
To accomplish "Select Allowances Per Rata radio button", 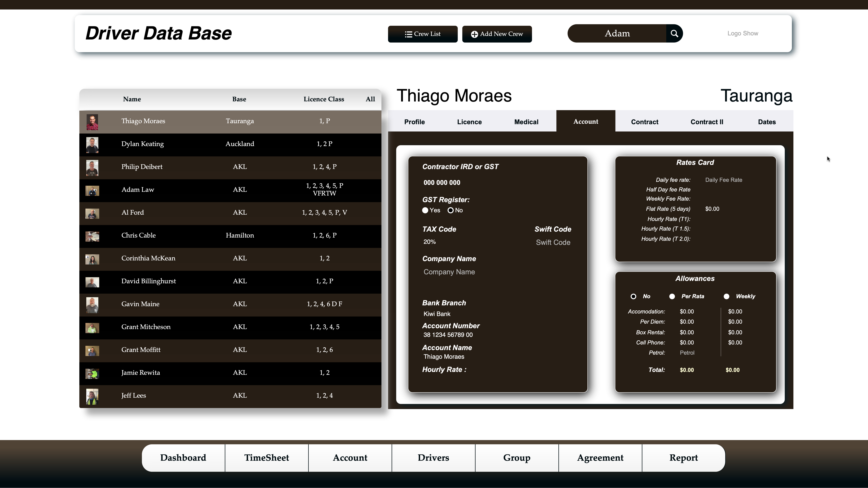I will (x=672, y=296).
